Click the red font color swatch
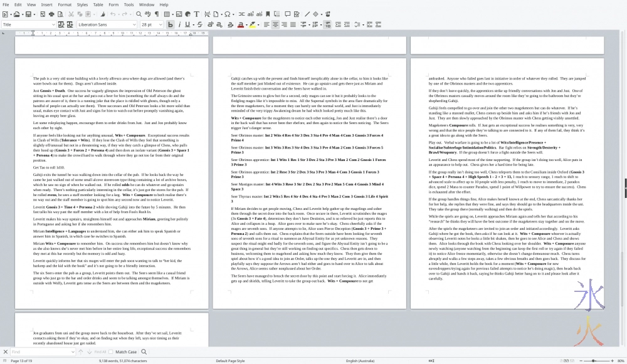 [240, 24]
